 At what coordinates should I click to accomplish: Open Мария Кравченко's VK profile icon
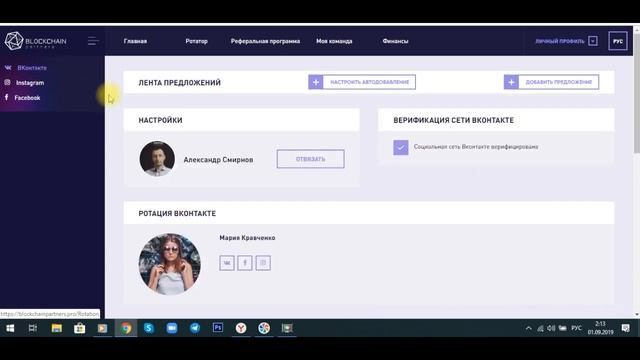[x=227, y=263]
